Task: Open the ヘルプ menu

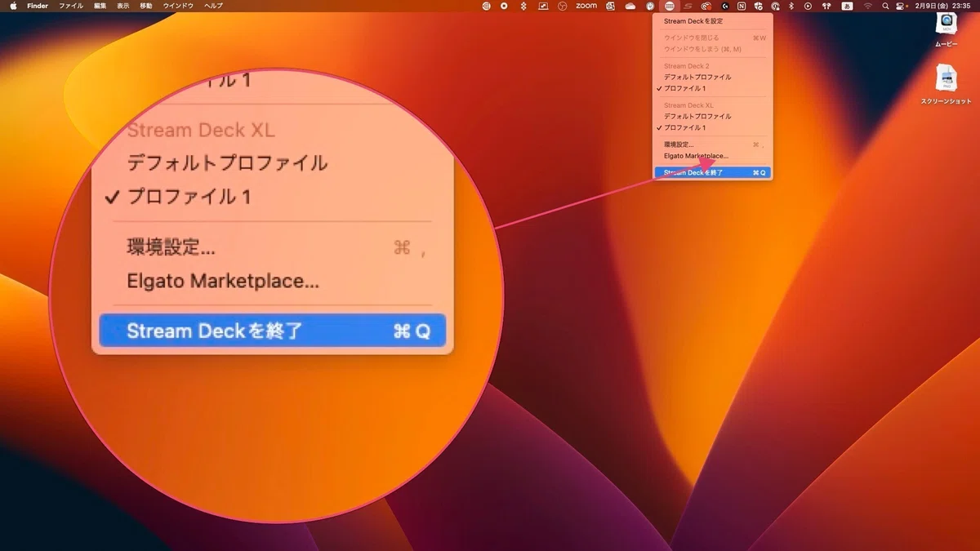Action: click(213, 6)
